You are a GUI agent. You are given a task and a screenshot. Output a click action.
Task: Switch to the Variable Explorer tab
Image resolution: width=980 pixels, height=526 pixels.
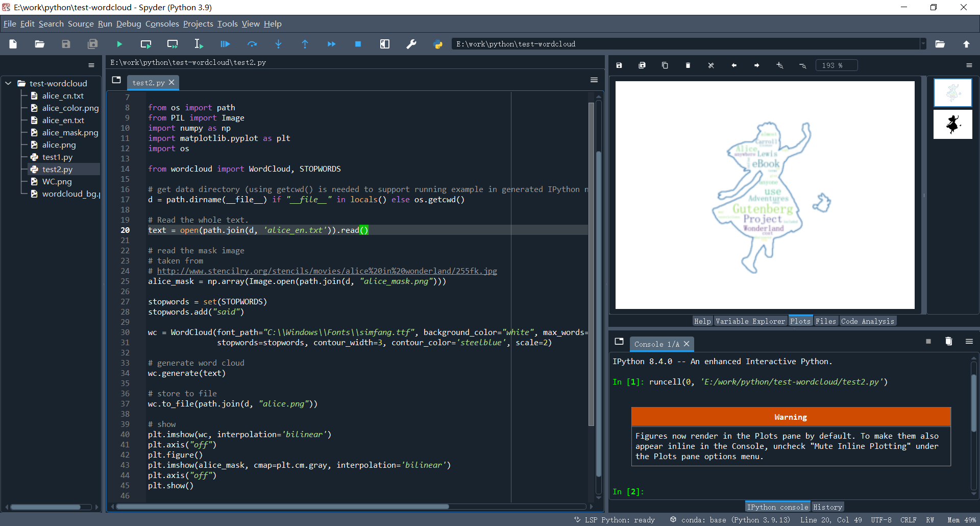(750, 321)
